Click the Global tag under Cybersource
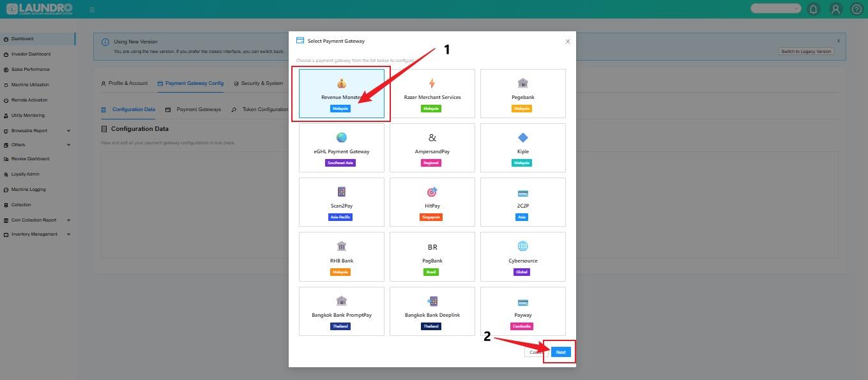This screenshot has width=868, height=380. click(x=522, y=272)
